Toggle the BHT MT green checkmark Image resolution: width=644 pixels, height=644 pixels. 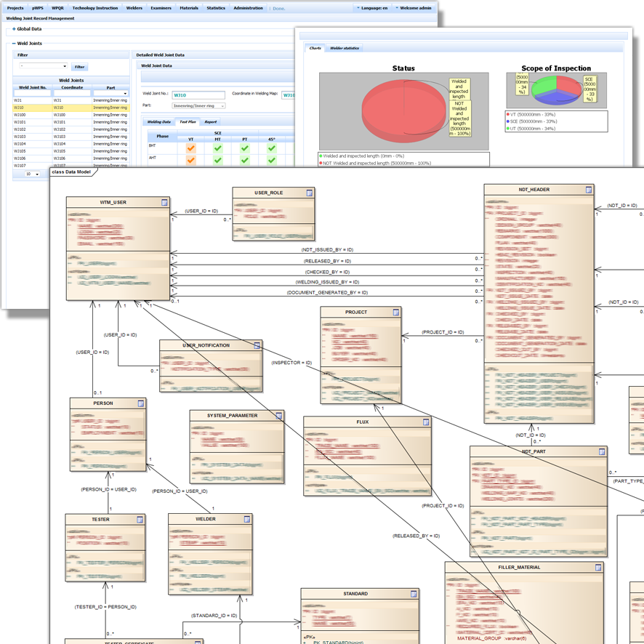(217, 148)
